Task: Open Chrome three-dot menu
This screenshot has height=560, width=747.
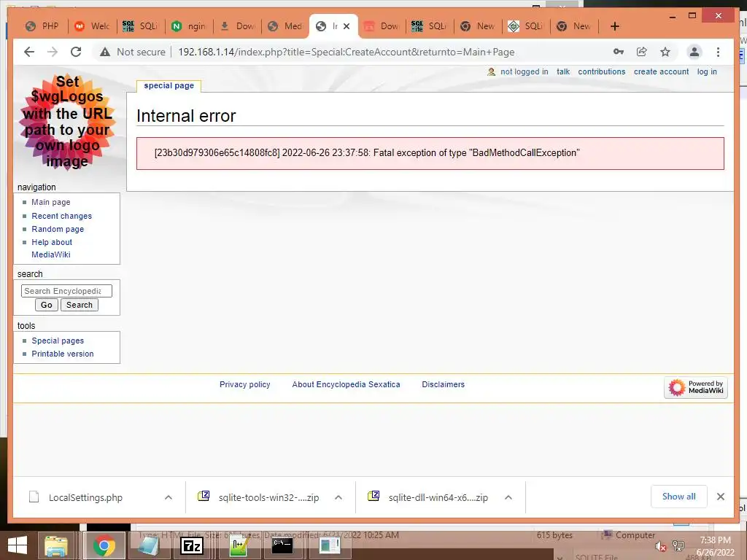Action: [718, 52]
